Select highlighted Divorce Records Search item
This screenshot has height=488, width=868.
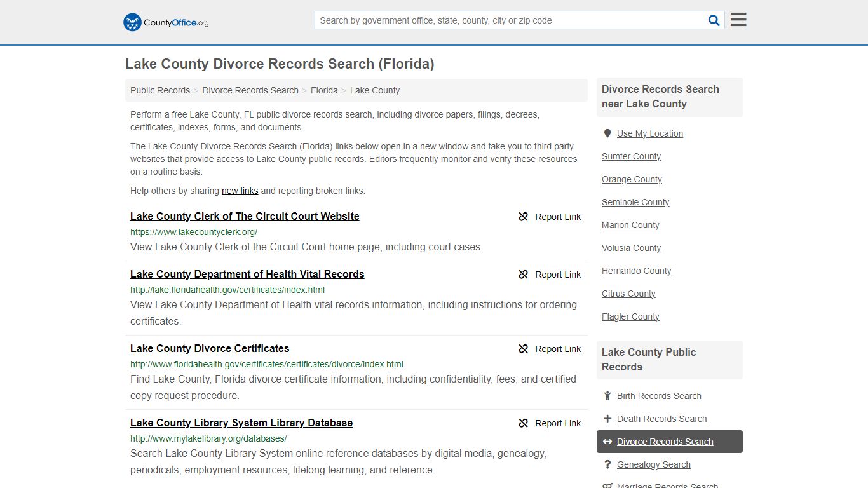tap(670, 442)
